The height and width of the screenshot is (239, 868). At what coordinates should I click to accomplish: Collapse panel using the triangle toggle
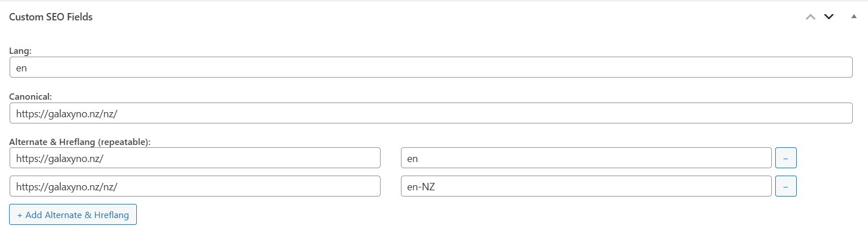coord(854,17)
